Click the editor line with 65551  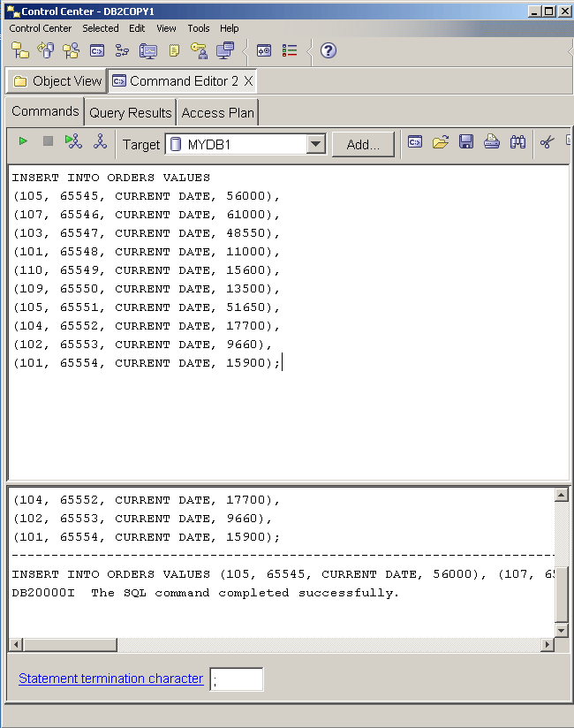click(147, 307)
